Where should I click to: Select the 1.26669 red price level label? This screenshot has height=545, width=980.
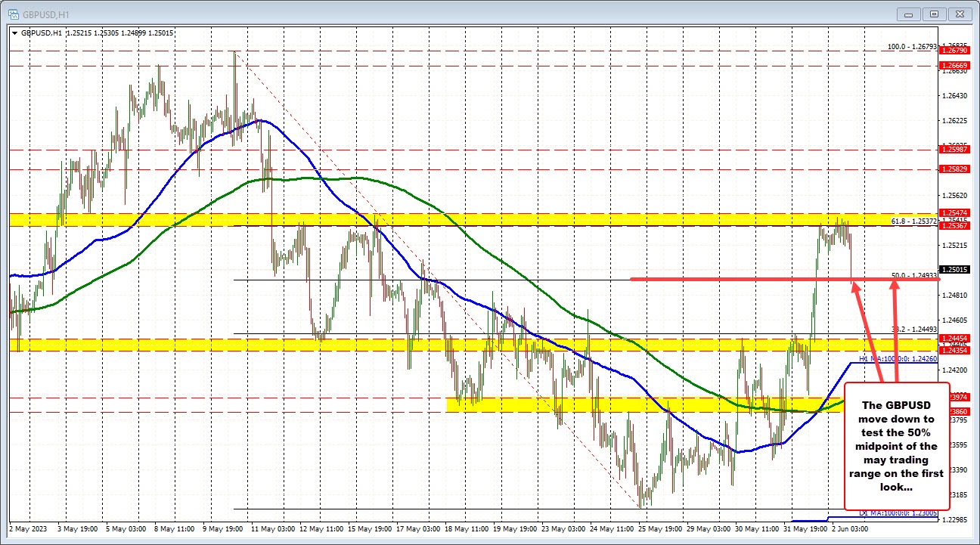click(954, 66)
